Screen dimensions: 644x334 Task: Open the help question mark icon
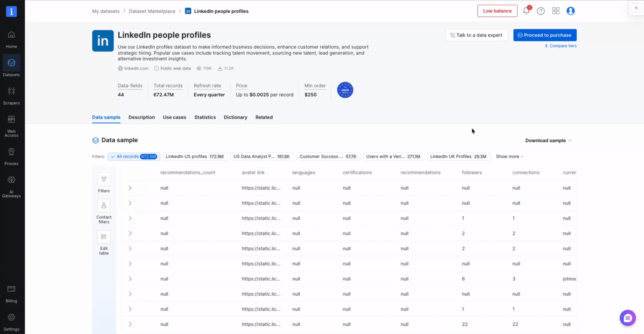(541, 11)
